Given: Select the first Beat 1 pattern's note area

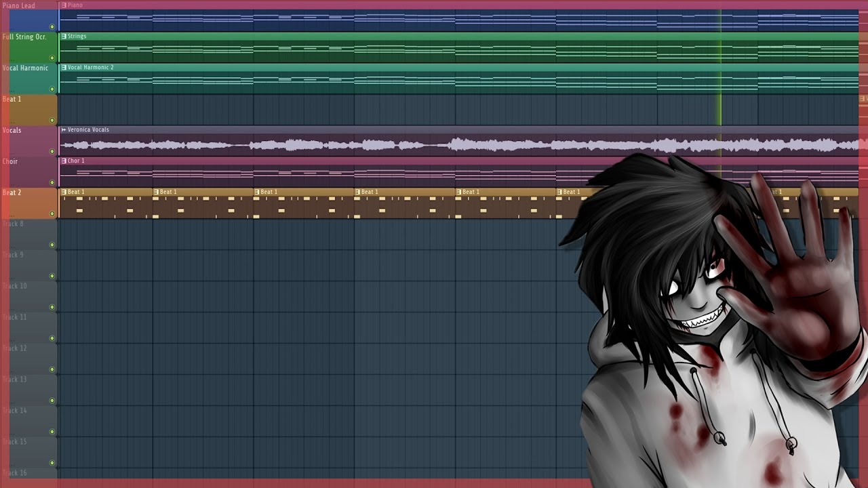Looking at the screenshot, I should coord(106,207).
